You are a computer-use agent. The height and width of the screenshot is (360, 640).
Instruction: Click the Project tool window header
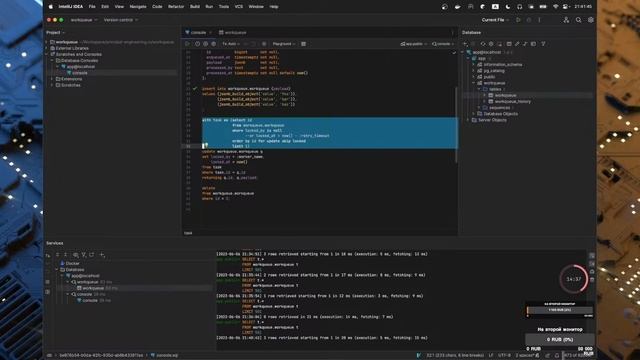55,32
